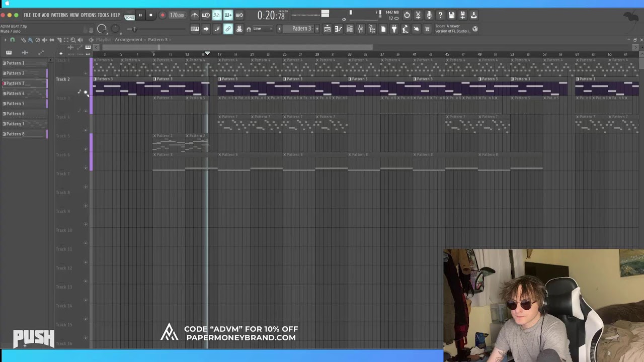This screenshot has width=644, height=362.
Task: Open the VIEW menu
Action: click(x=74, y=15)
